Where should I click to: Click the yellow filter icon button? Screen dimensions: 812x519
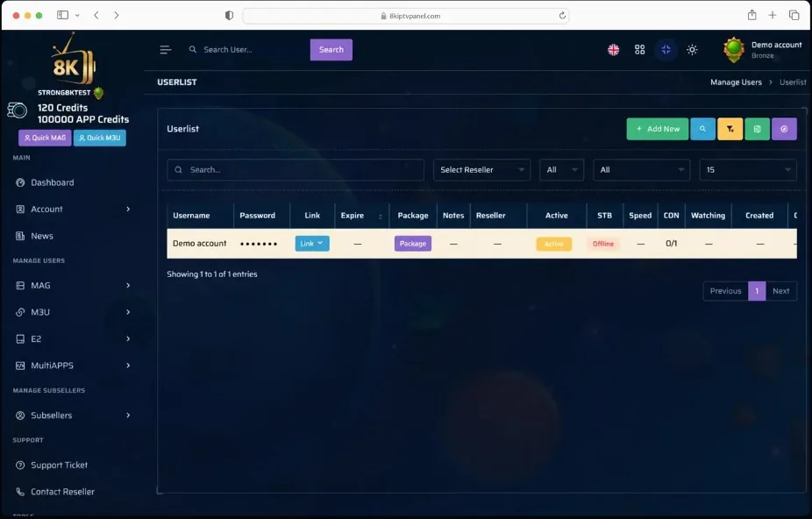pyautogui.click(x=730, y=129)
